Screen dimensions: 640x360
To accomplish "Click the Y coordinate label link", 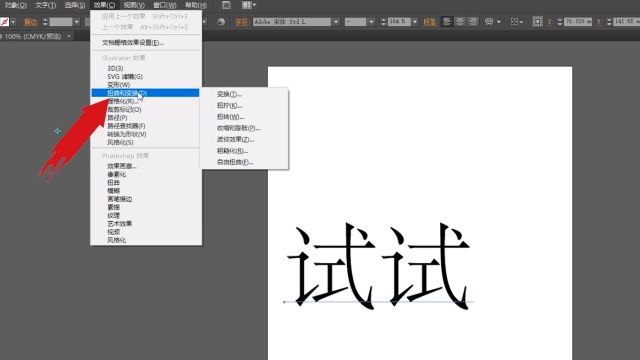I will (x=599, y=22).
